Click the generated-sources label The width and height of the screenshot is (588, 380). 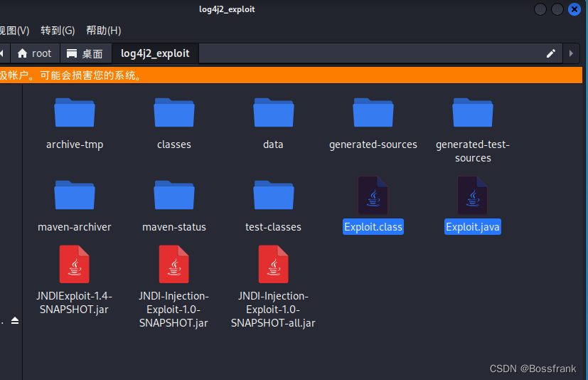pos(373,144)
